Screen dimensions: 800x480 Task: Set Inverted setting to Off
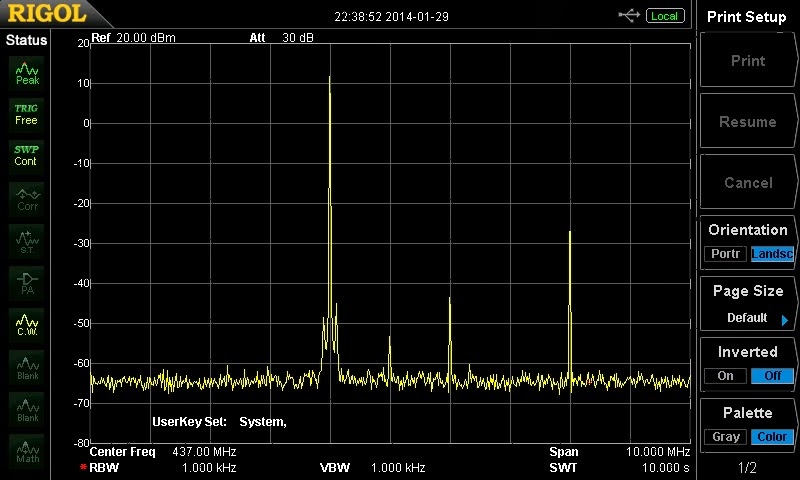772,375
